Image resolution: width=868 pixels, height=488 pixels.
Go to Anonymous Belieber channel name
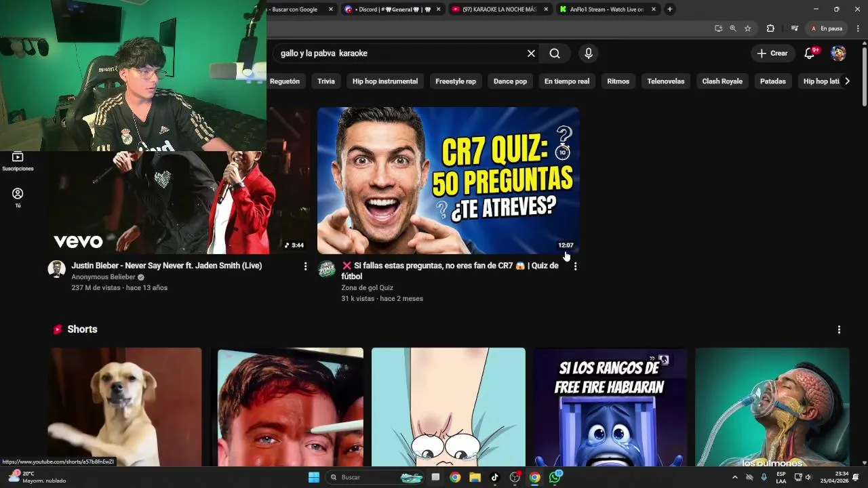click(x=103, y=277)
